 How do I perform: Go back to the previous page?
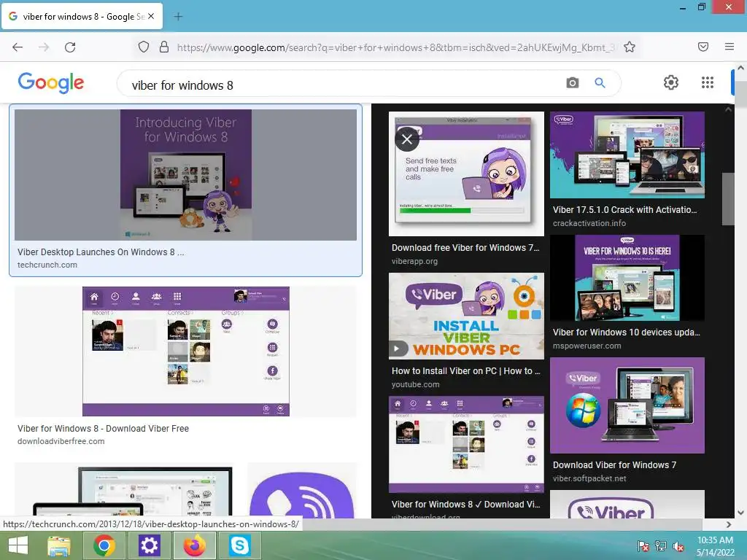click(x=18, y=47)
